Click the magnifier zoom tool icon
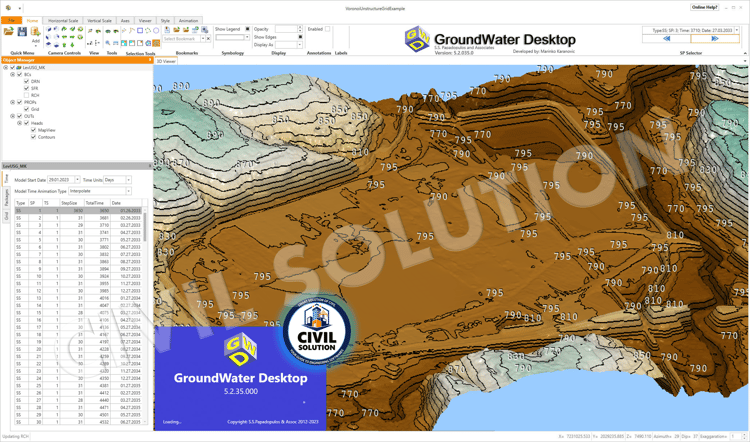The height and width of the screenshot is (442, 750). [108, 44]
